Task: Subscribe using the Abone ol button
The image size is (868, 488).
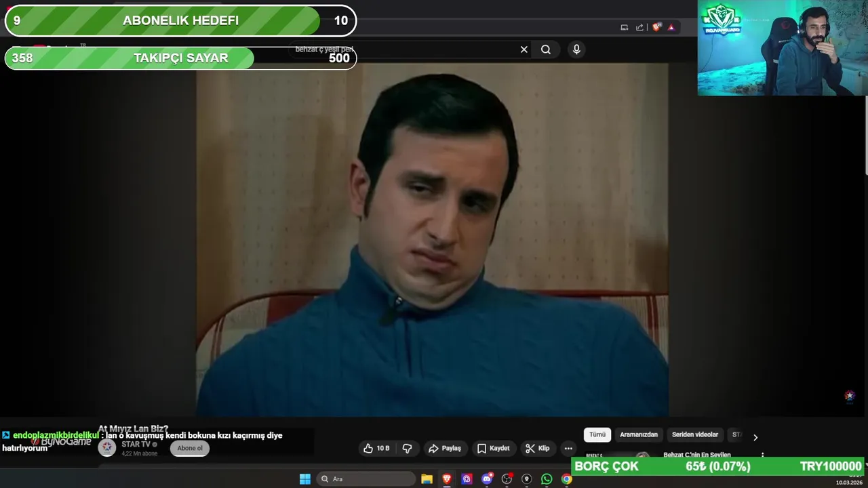Action: [190, 448]
